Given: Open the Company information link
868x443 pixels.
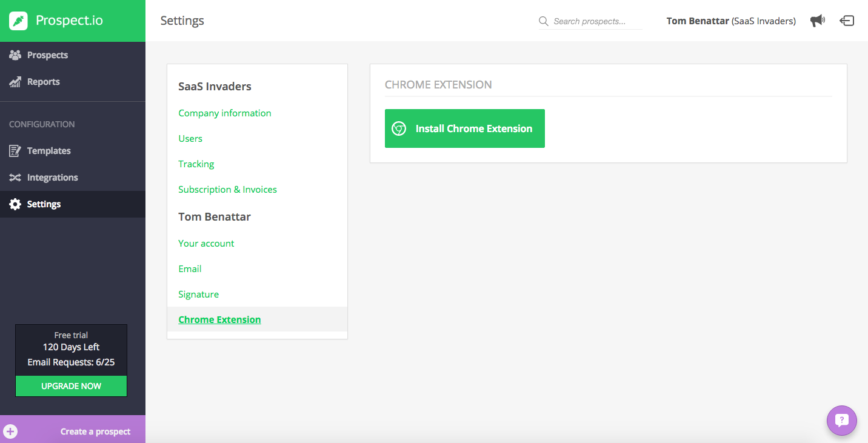Looking at the screenshot, I should [225, 113].
